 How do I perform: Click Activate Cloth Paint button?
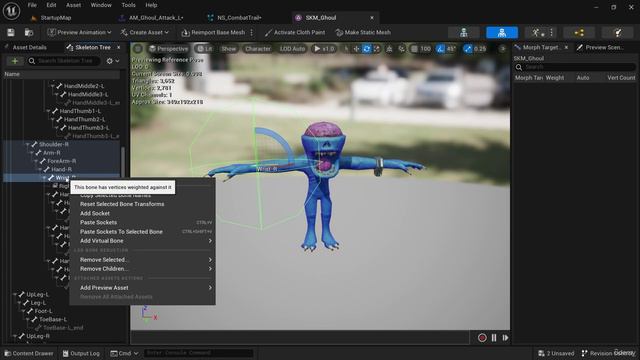tap(295, 32)
